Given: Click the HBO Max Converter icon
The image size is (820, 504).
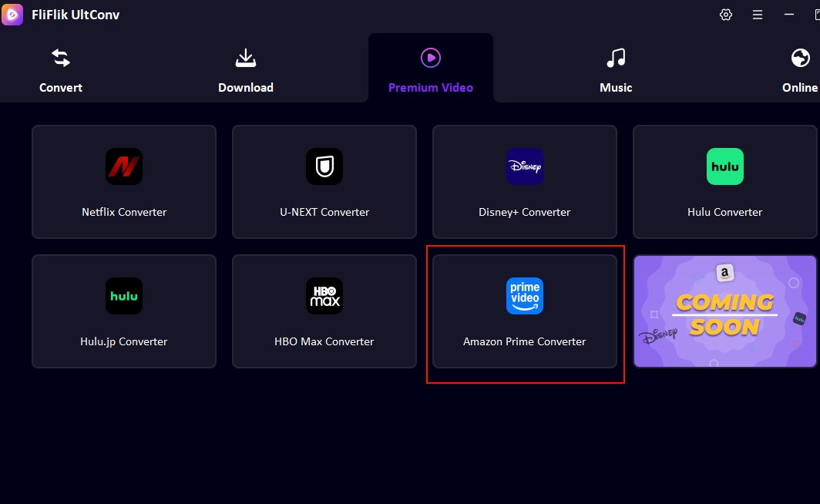Looking at the screenshot, I should pyautogui.click(x=324, y=296).
